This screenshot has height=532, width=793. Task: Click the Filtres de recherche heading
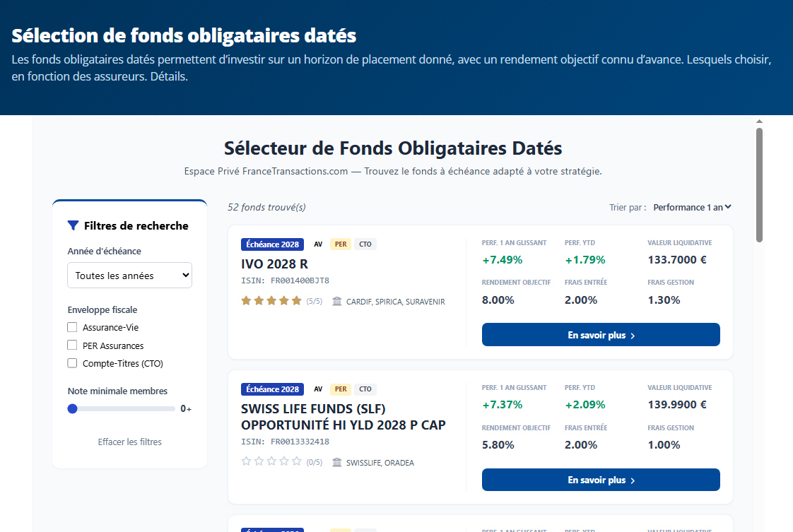coord(136,225)
